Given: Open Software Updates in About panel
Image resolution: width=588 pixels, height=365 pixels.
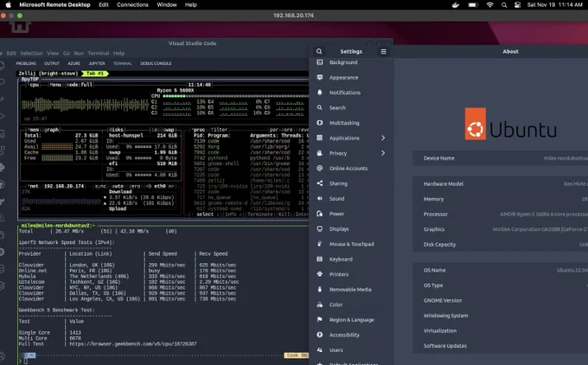Looking at the screenshot, I should [501, 346].
